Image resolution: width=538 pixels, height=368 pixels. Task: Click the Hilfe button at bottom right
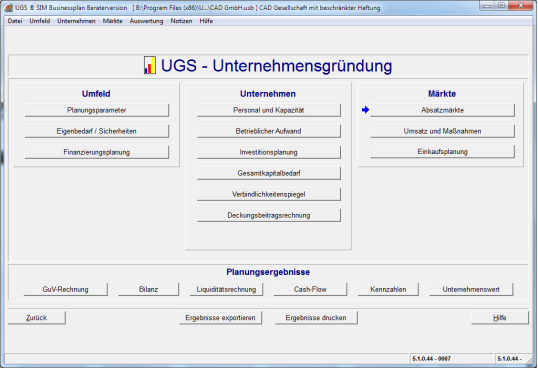pos(500,318)
